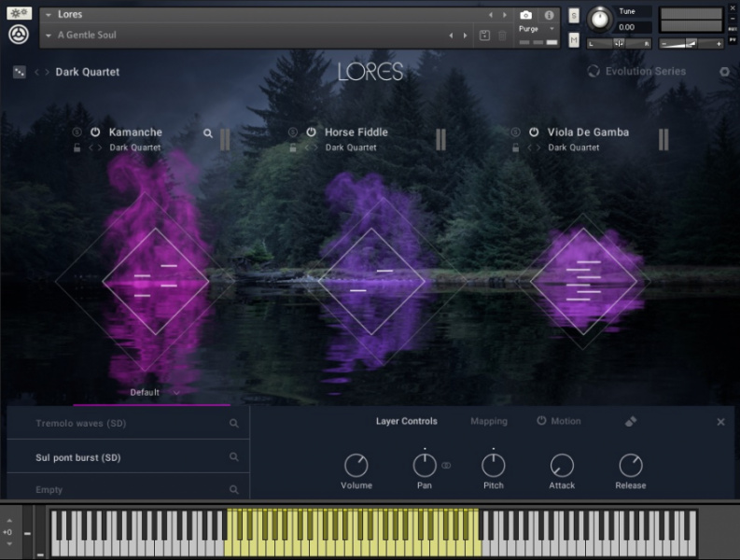Click the instrument info icon
This screenshot has width=740, height=560.
(549, 15)
